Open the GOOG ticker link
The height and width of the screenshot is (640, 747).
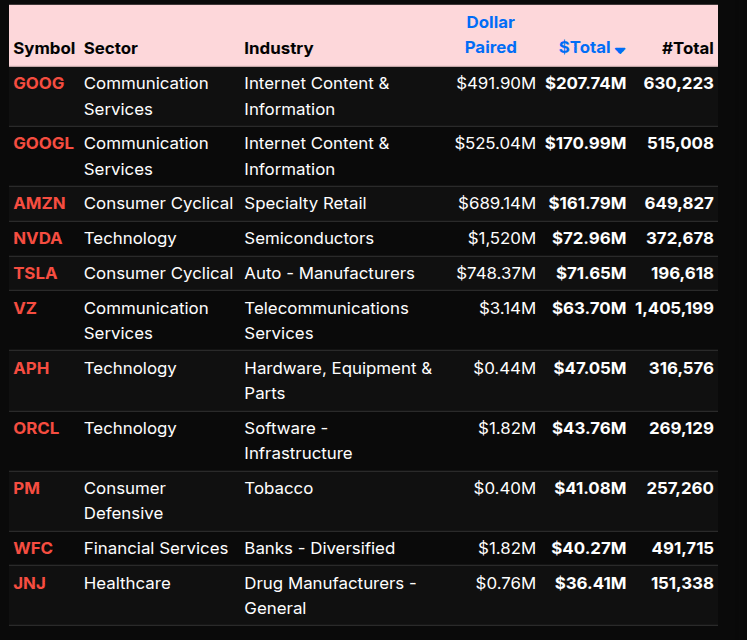pyautogui.click(x=39, y=84)
